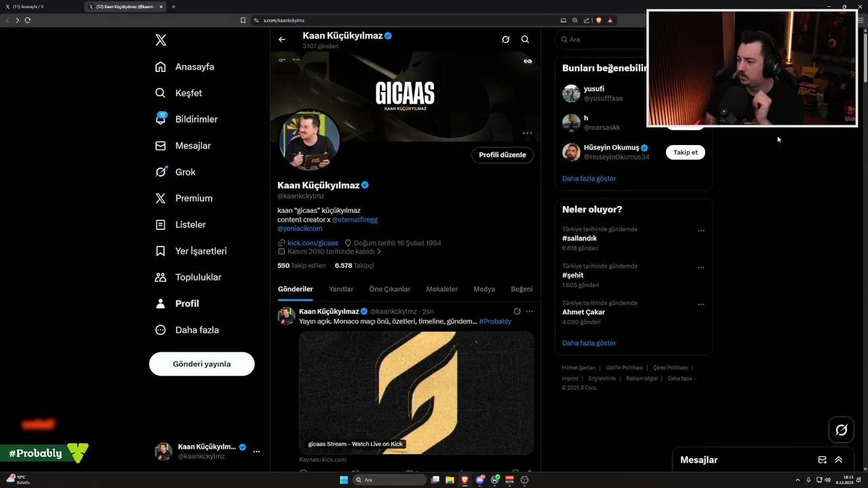This screenshot has width=868, height=488.
Task: Switch to the Yanıtlar tab
Action: pyautogui.click(x=341, y=289)
